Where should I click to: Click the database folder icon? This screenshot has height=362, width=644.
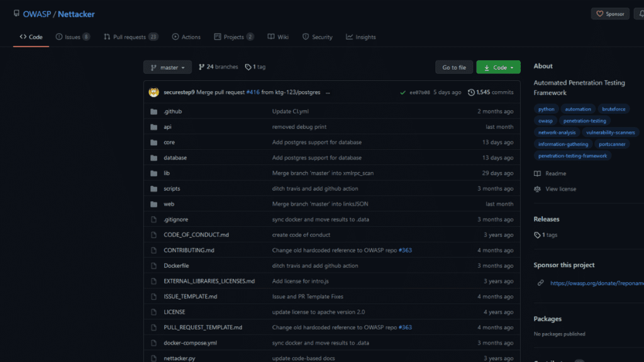pos(153,158)
